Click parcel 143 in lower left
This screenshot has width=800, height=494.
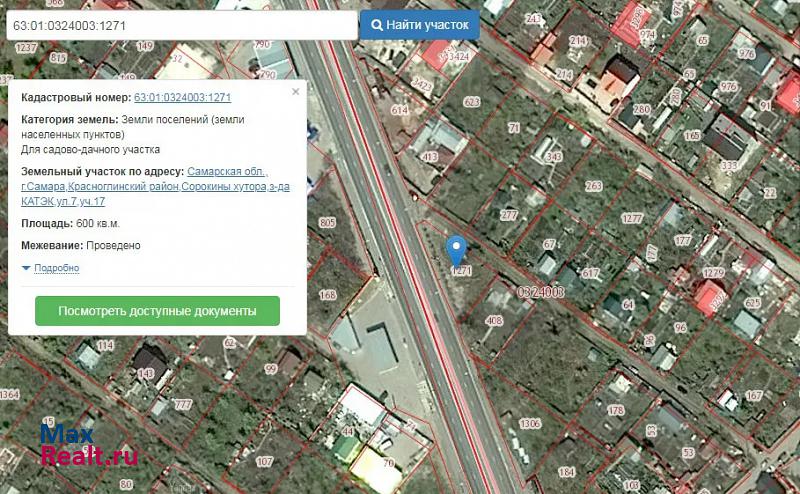[147, 374]
